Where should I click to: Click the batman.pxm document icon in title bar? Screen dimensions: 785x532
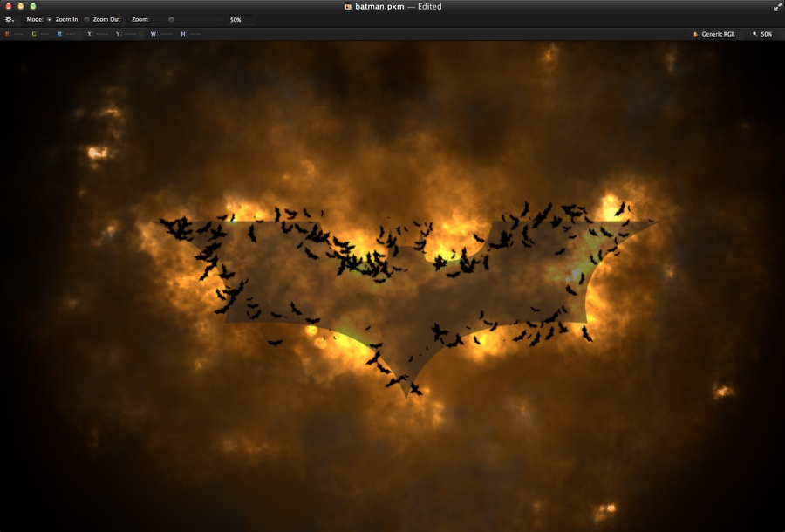348,6
